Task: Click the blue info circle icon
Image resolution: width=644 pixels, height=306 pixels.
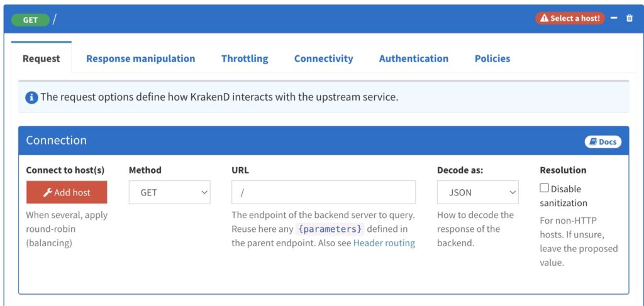Action: [31, 97]
